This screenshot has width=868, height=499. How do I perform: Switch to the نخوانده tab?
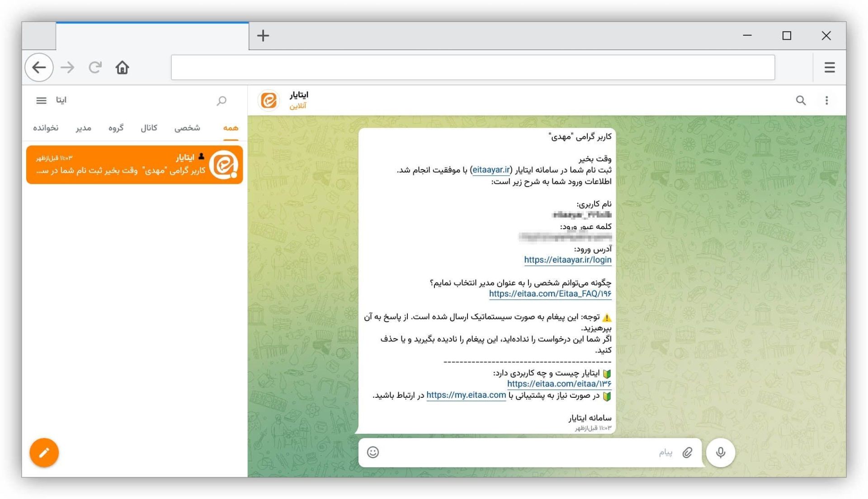pyautogui.click(x=46, y=128)
